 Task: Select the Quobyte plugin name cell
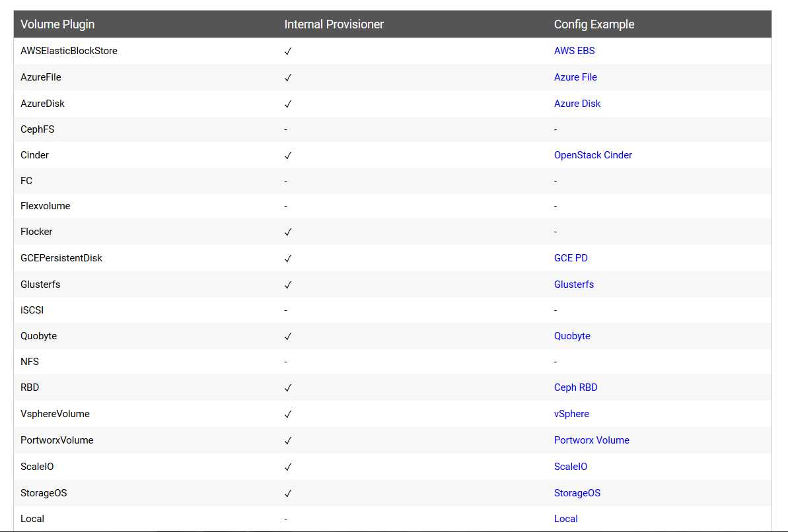click(x=38, y=336)
